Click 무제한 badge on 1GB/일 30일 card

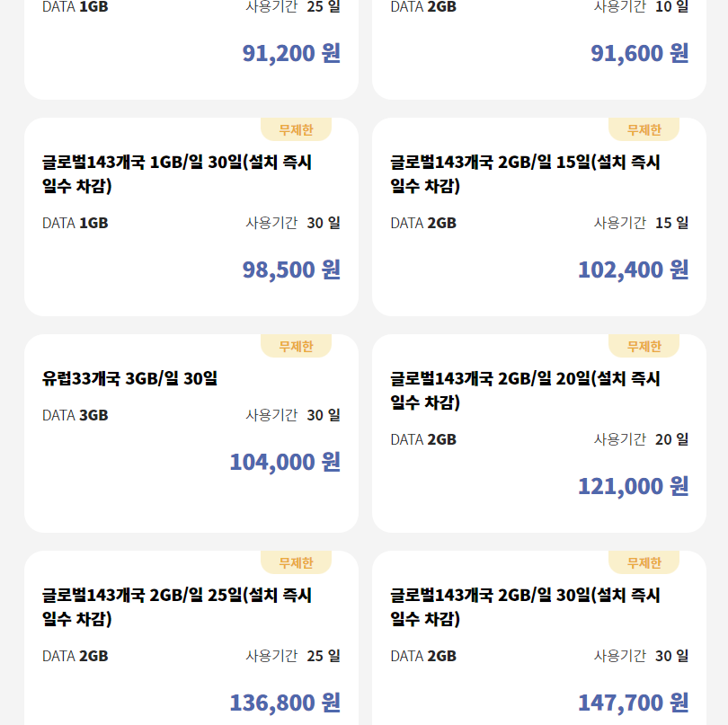(x=296, y=129)
